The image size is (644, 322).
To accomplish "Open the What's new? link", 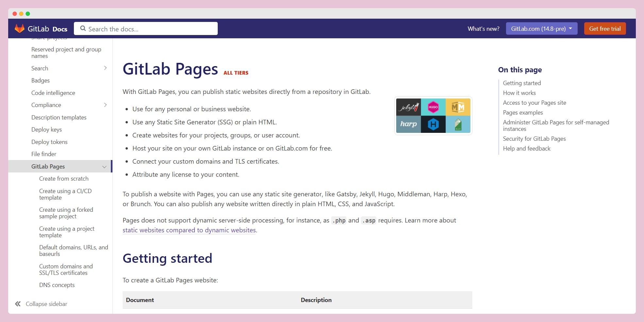I will coord(483,28).
